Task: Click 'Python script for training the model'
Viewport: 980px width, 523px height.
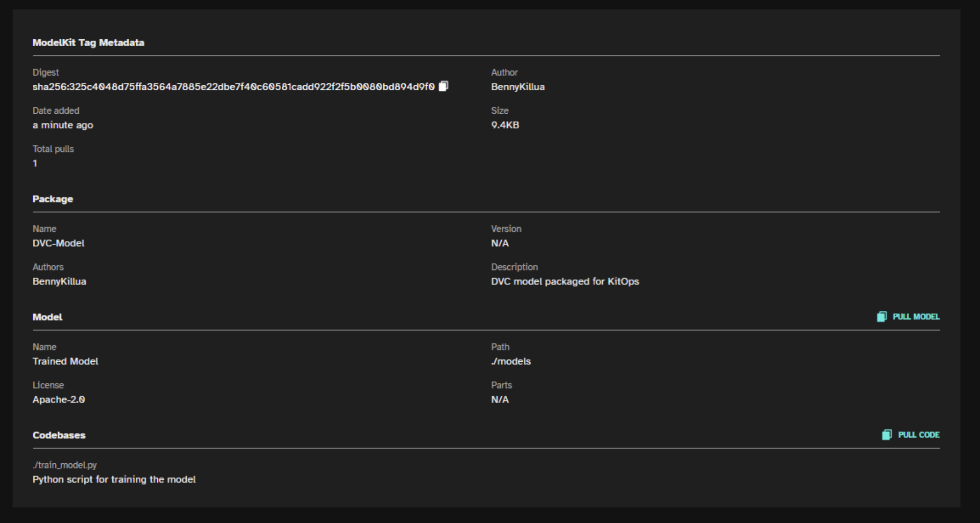Action: click(x=114, y=480)
